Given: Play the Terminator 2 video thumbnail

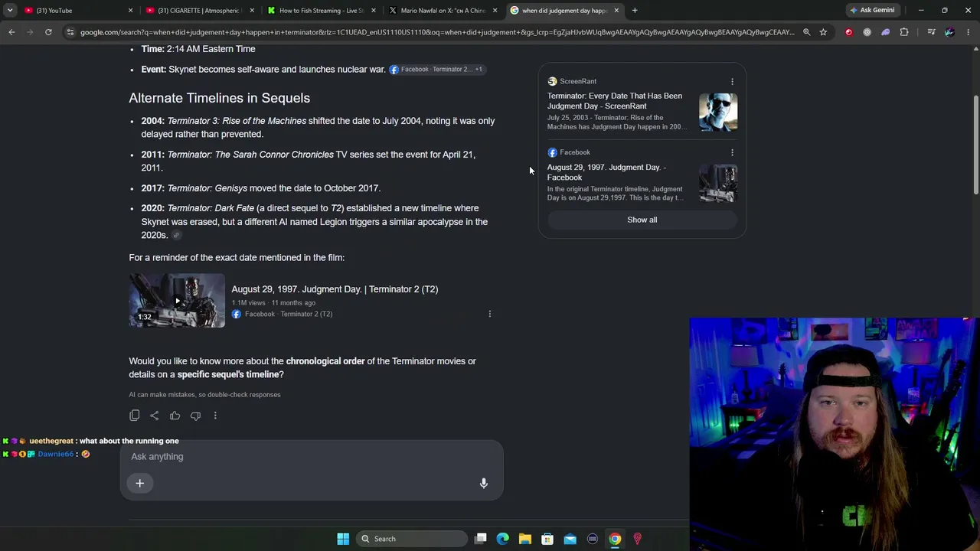Looking at the screenshot, I should 177,301.
